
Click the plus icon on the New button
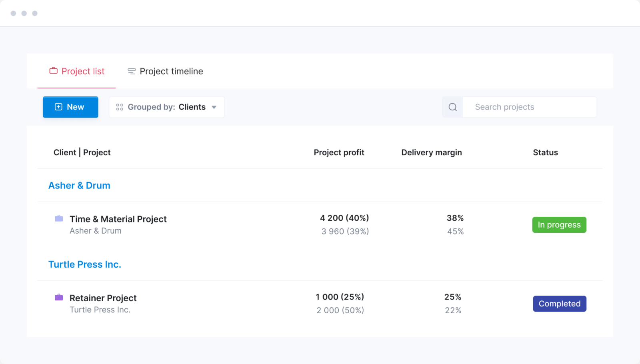(58, 106)
